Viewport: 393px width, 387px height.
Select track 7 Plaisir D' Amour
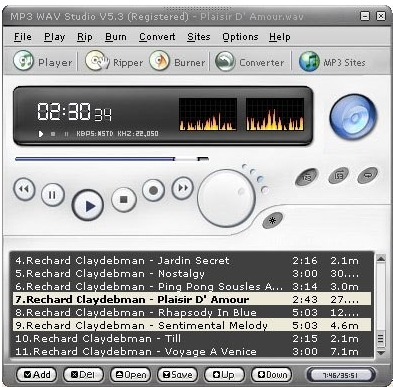tap(192, 299)
